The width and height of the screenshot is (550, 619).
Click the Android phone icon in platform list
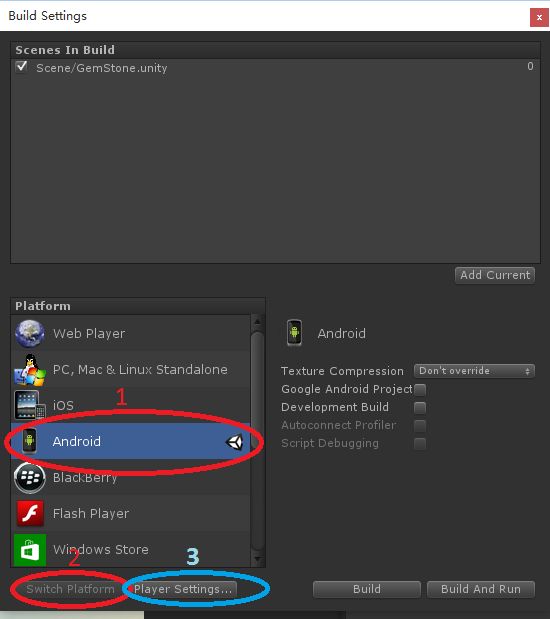pos(29,441)
